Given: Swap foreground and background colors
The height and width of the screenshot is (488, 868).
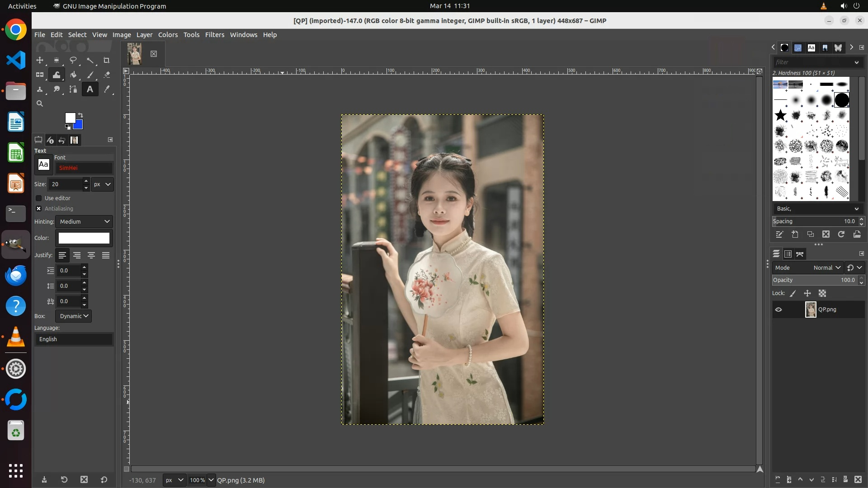Looking at the screenshot, I should point(80,115).
